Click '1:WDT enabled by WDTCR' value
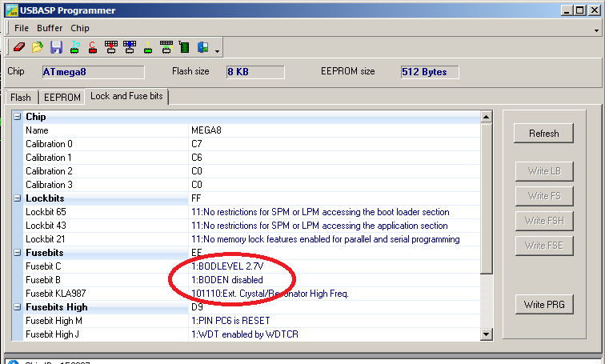605x364 pixels. [245, 334]
